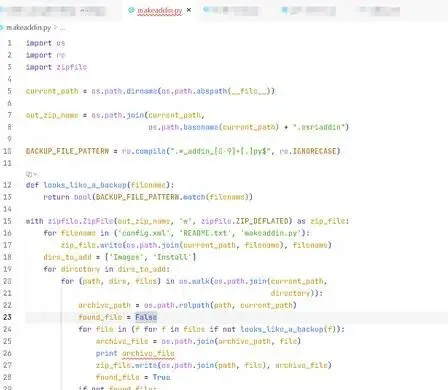Image resolution: width=448 pixels, height=390 pixels.
Task: Close the makeaddin.py tab
Action: pyautogui.click(x=189, y=10)
